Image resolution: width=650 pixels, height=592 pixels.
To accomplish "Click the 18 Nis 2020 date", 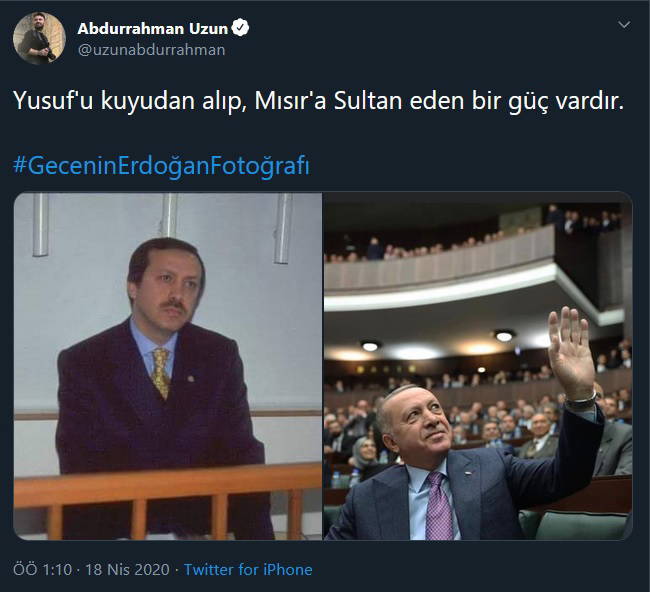I will tap(127, 570).
